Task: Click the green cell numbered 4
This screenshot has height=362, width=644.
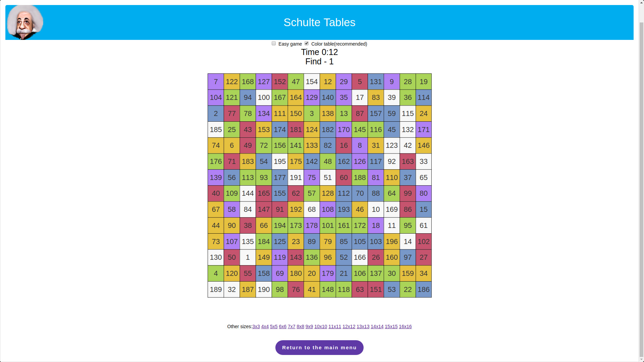Action: click(x=216, y=274)
